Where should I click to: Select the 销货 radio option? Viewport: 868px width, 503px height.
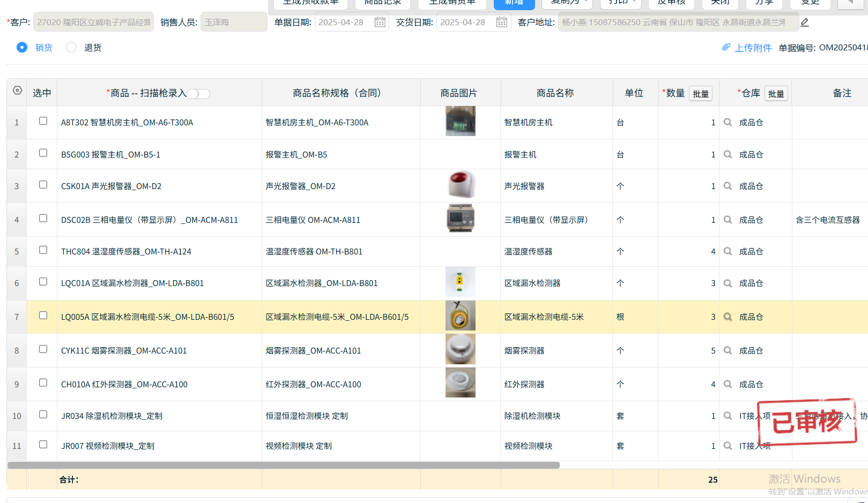click(x=22, y=47)
